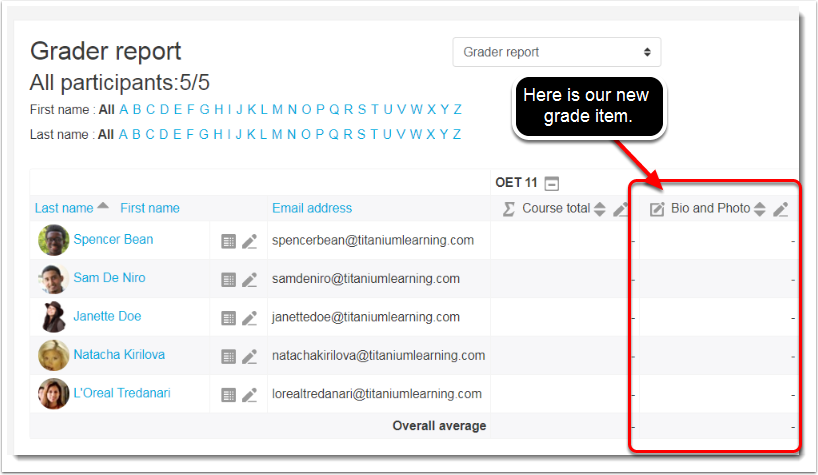Click the All participants:5/5 text
818x475 pixels.
[x=119, y=82]
